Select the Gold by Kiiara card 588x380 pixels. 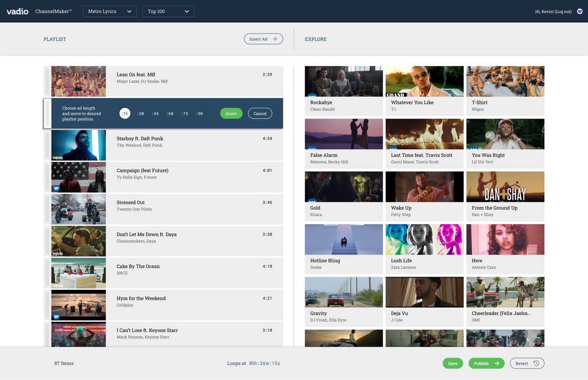coord(344,196)
